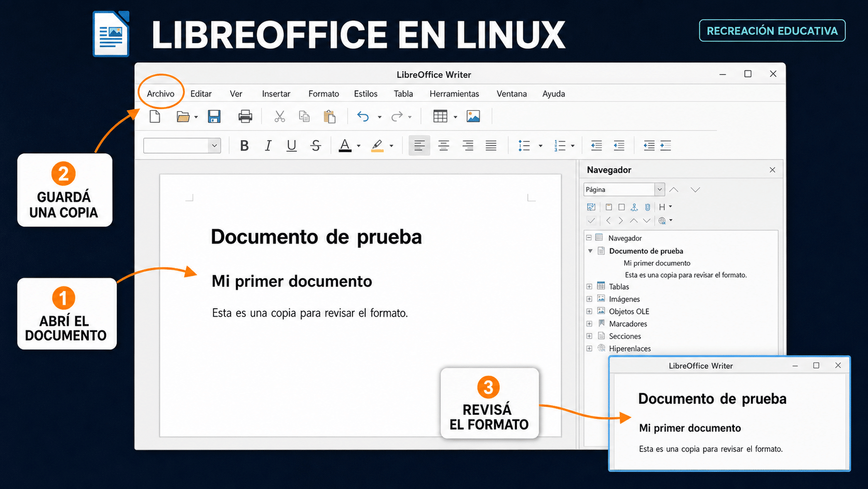This screenshot has height=489, width=868.
Task: Click the New document icon
Action: (x=155, y=116)
